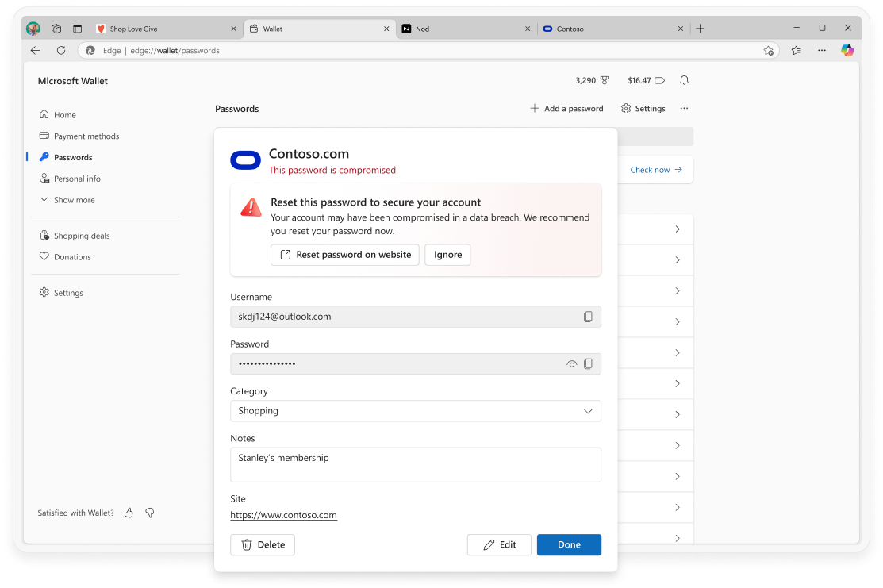Click the browser refresh button
Viewport: 883px width, 588px height.
61,50
